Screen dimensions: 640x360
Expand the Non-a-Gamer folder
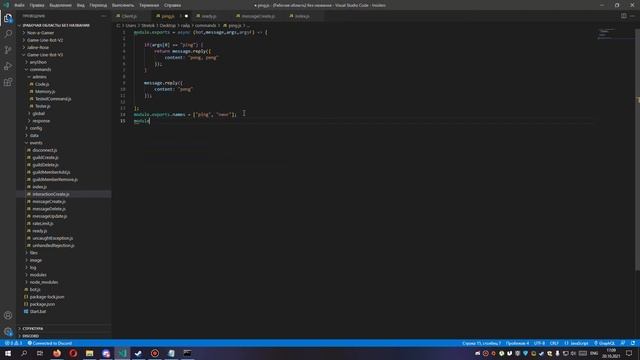(40, 33)
